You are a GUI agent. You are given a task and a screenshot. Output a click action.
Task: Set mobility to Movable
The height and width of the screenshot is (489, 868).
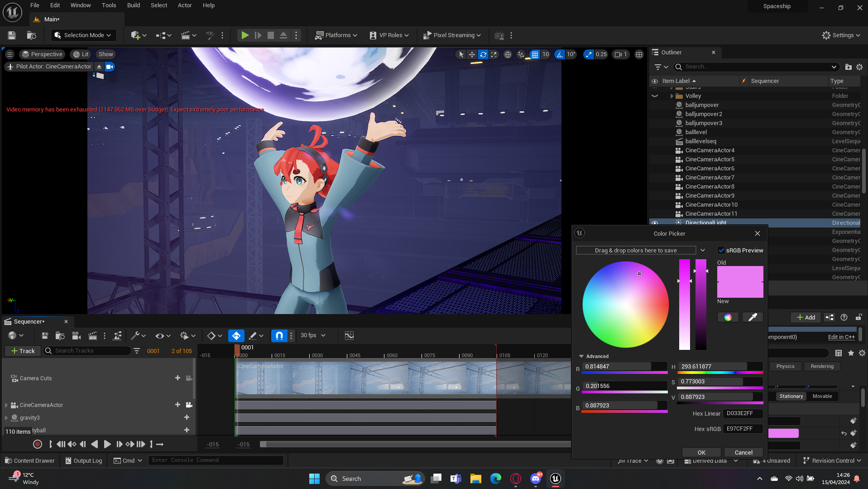822,396
